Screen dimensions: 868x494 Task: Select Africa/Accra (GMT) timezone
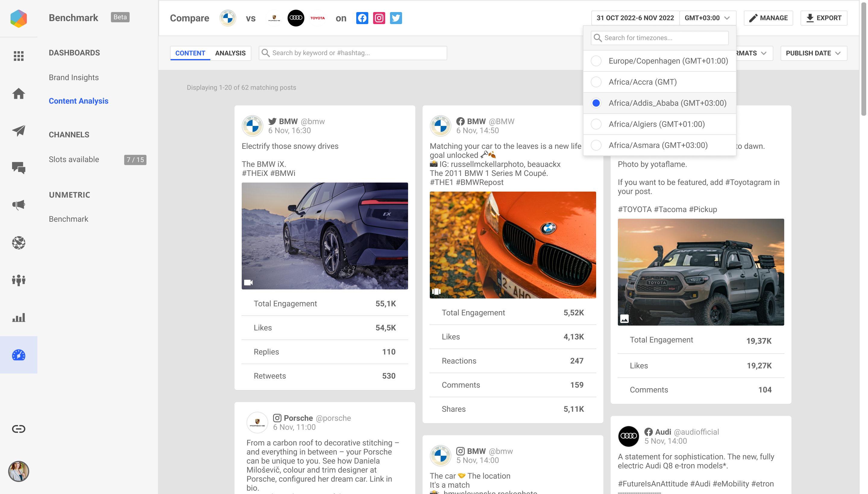click(659, 82)
